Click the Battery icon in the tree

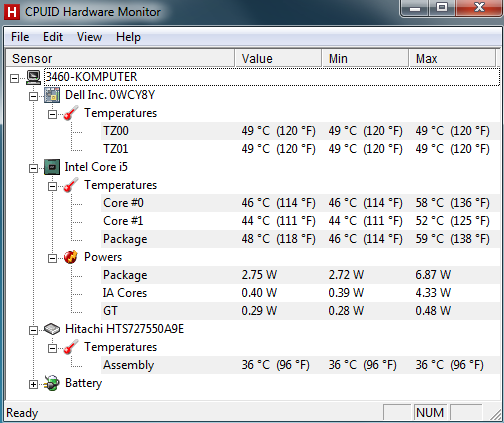point(52,383)
